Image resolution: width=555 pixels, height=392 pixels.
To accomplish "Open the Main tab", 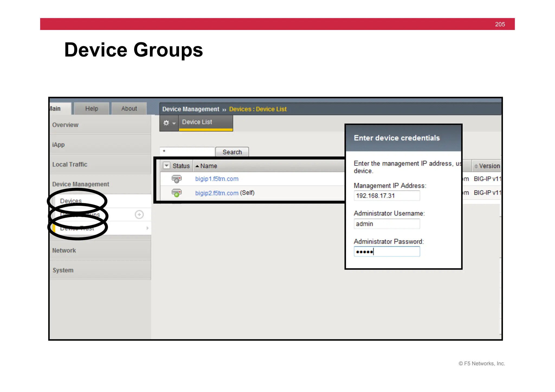I will [x=60, y=109].
